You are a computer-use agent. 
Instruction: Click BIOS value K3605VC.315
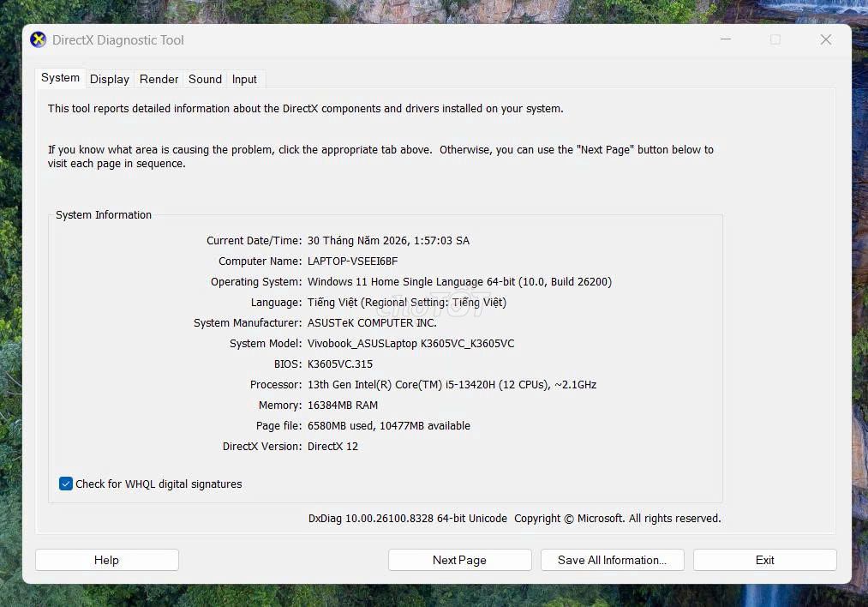340,364
